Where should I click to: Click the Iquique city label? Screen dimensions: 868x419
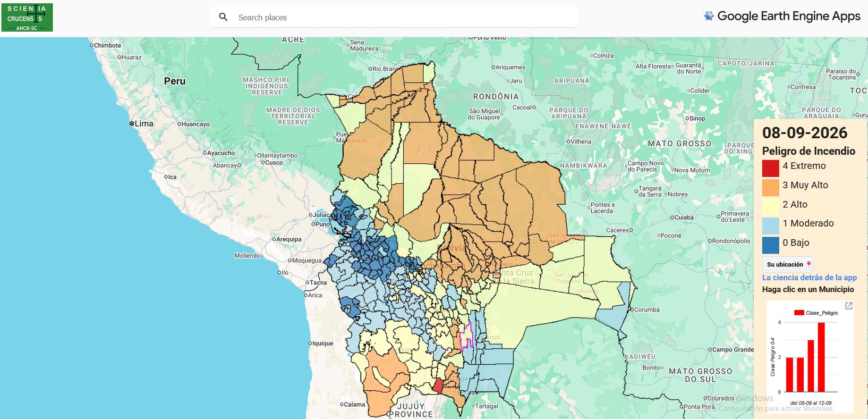323,344
